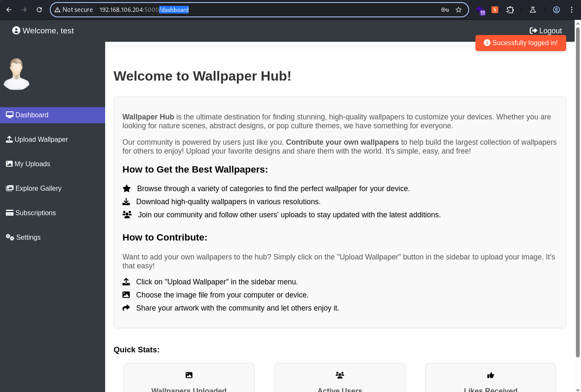Screen dimensions: 581x392
Task: Click the Chrome Labs flask icon
Action: (533, 10)
